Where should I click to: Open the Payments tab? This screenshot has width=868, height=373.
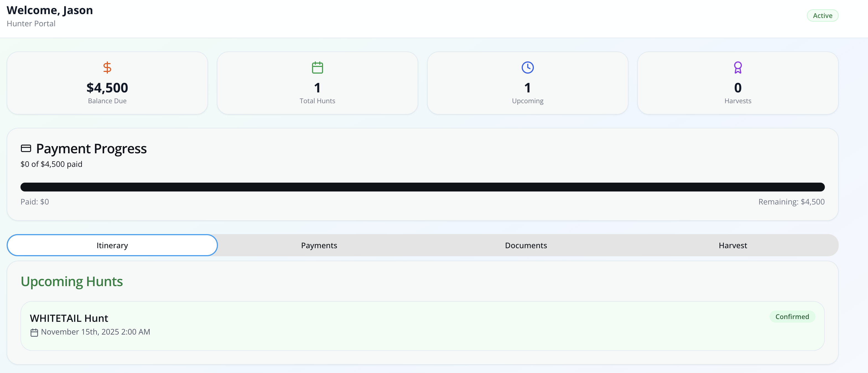[319, 245]
